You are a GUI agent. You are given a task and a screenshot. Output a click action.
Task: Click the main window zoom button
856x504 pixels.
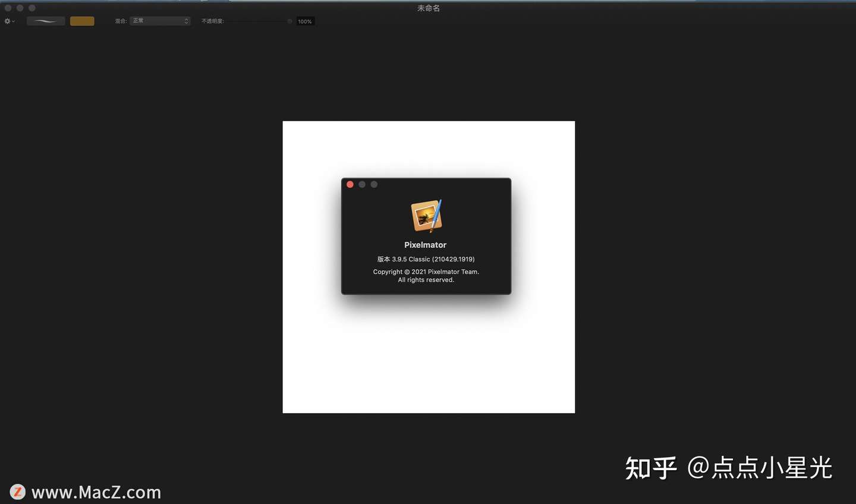click(32, 8)
